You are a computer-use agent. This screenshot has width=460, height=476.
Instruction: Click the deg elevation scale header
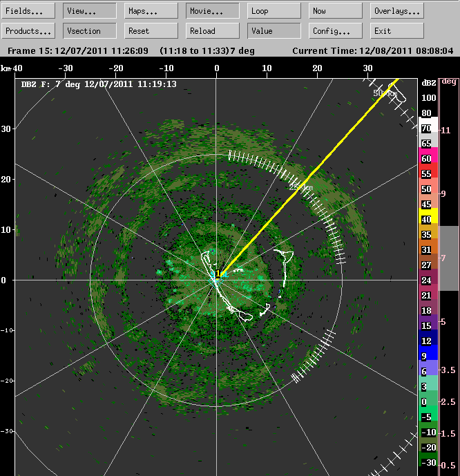[449, 82]
